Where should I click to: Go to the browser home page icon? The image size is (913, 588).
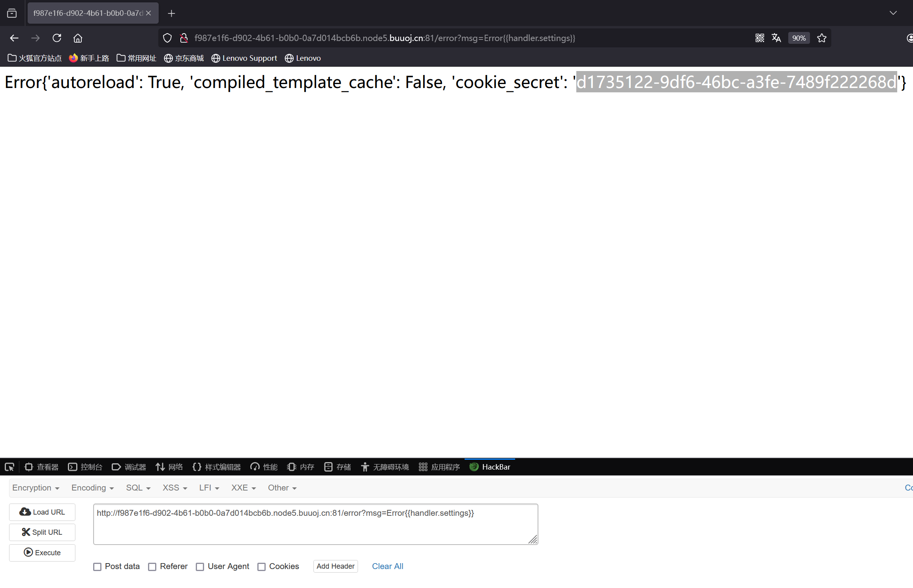point(78,38)
